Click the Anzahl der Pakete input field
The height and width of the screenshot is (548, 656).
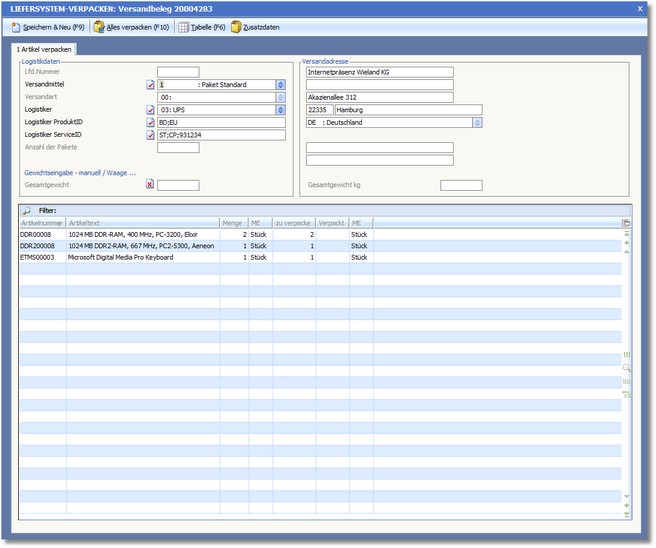click(x=178, y=148)
